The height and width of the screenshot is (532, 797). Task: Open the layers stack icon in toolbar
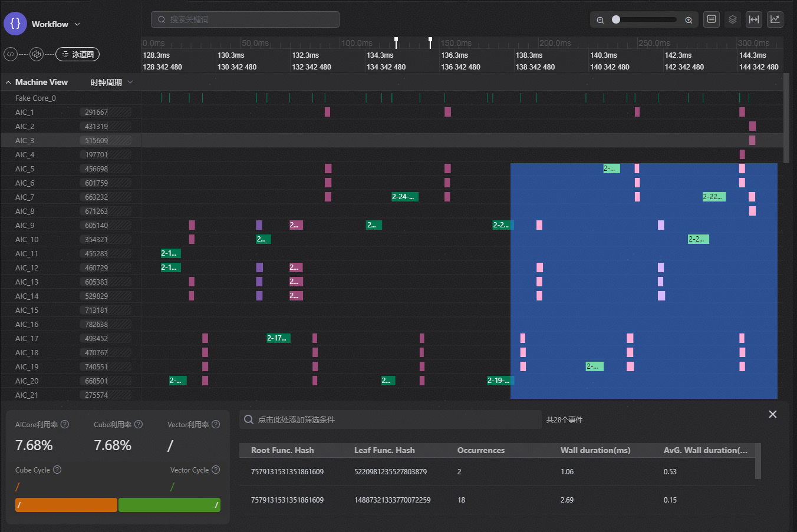pos(732,19)
